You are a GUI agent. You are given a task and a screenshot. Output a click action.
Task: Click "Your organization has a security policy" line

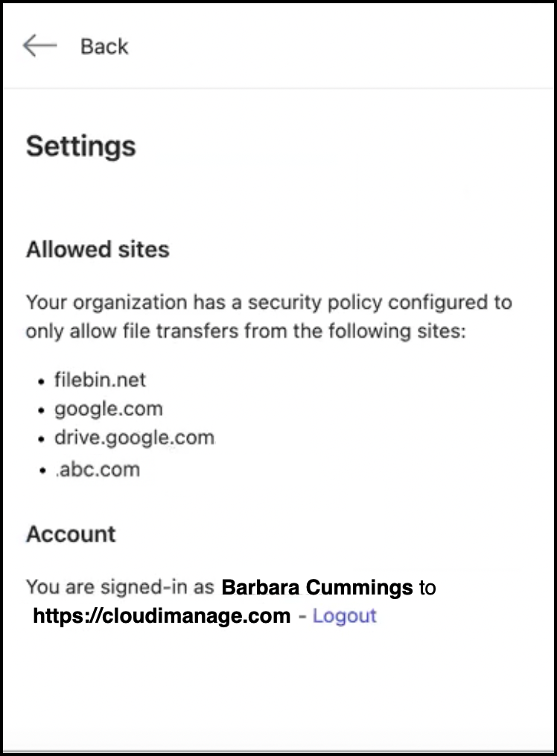pos(269,303)
